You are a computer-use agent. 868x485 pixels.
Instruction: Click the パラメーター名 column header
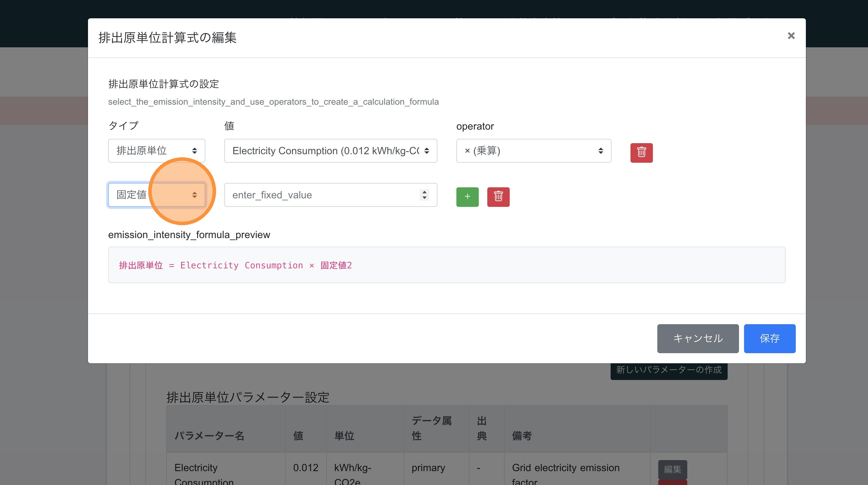point(209,435)
